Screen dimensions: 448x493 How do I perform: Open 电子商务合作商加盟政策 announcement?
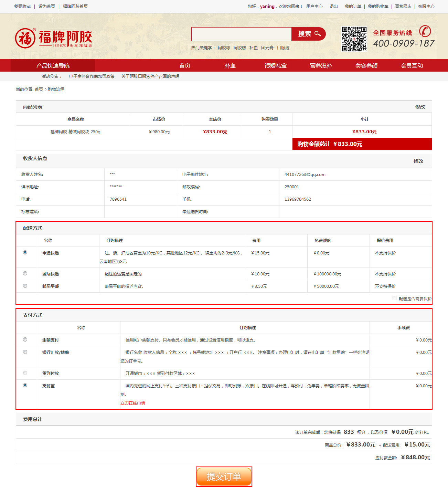click(92, 76)
